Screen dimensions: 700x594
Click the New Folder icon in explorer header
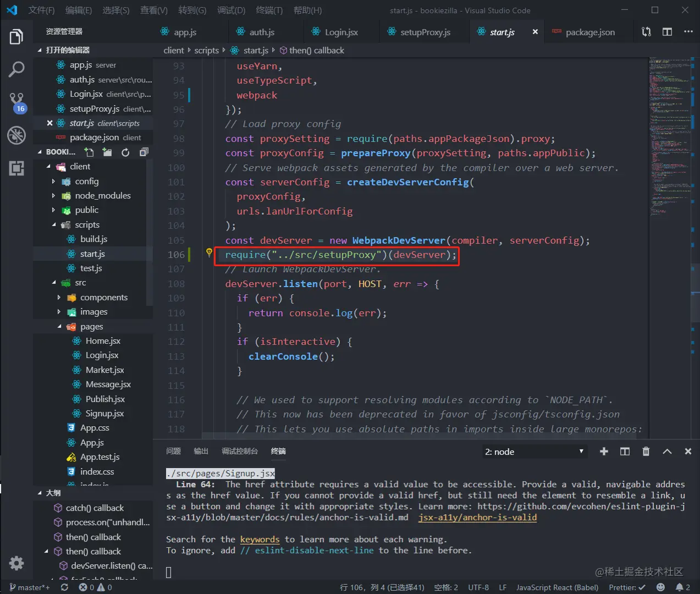pyautogui.click(x=107, y=152)
